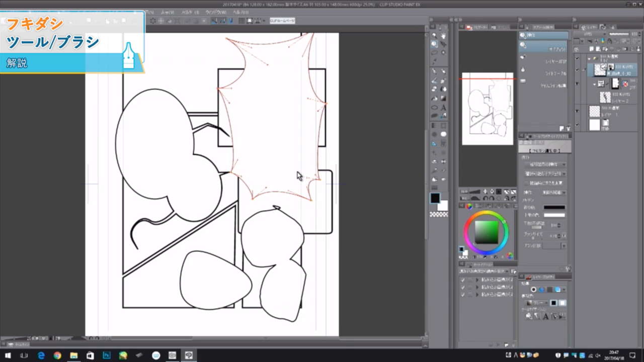Viewport: 644px width, 362px height.
Task: Collapse the top layer folder arrow
Action: click(589, 59)
